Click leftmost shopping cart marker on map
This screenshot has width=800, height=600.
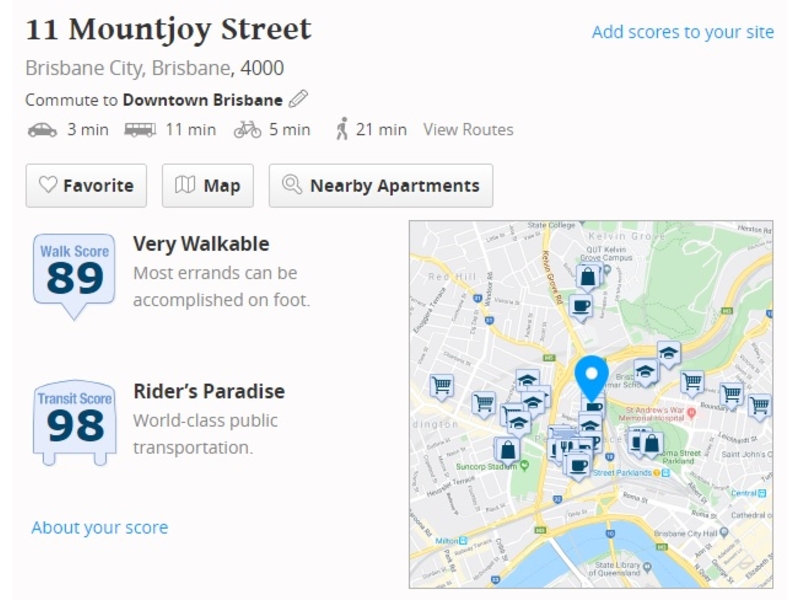coord(441,386)
